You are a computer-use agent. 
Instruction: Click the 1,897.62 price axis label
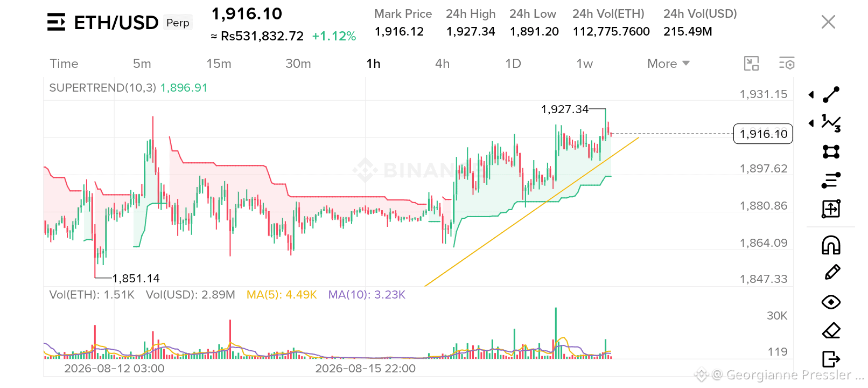(x=764, y=169)
